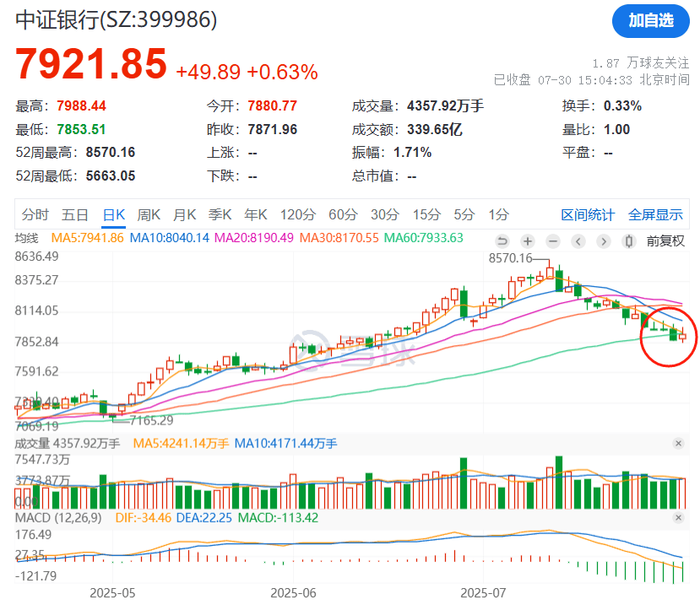Image resolution: width=700 pixels, height=605 pixels.
Task: Click the 最低 value 7853.51
Action: point(81,129)
